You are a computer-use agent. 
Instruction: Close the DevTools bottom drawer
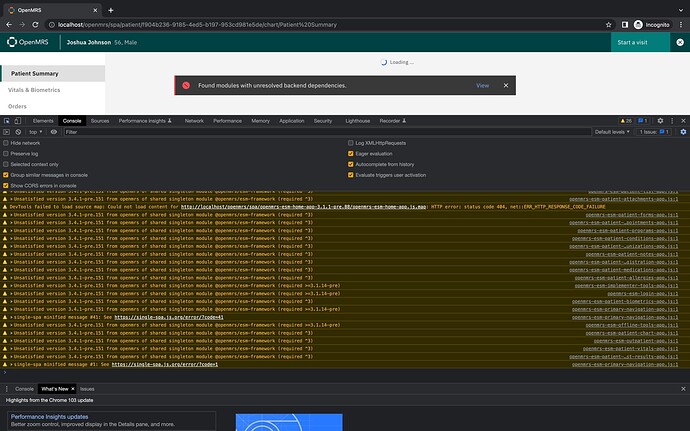point(683,389)
